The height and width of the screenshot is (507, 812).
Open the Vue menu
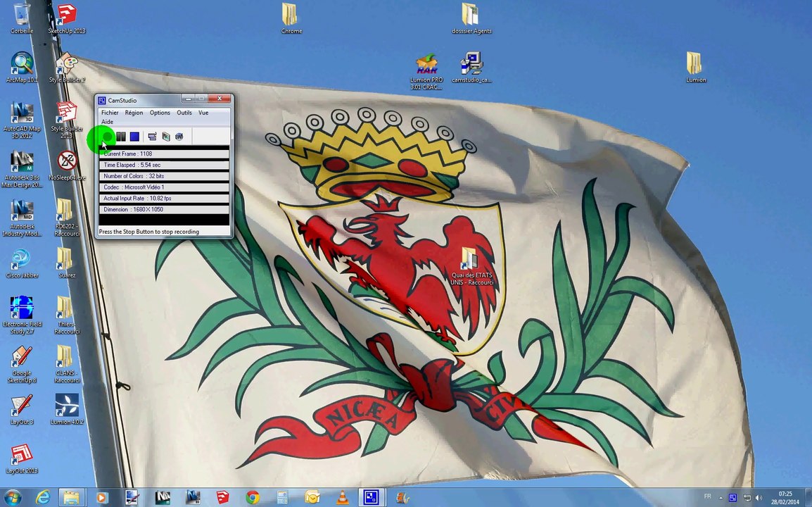[203, 113]
